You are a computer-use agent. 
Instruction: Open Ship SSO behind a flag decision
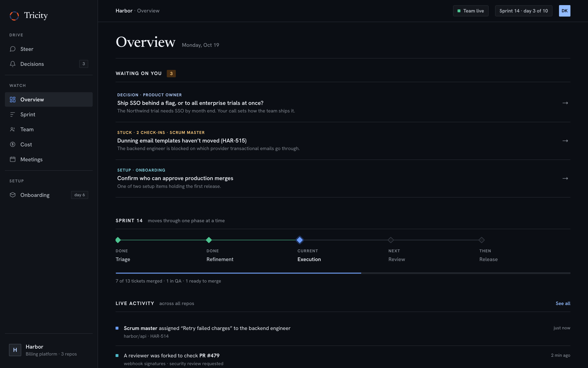[343, 103]
